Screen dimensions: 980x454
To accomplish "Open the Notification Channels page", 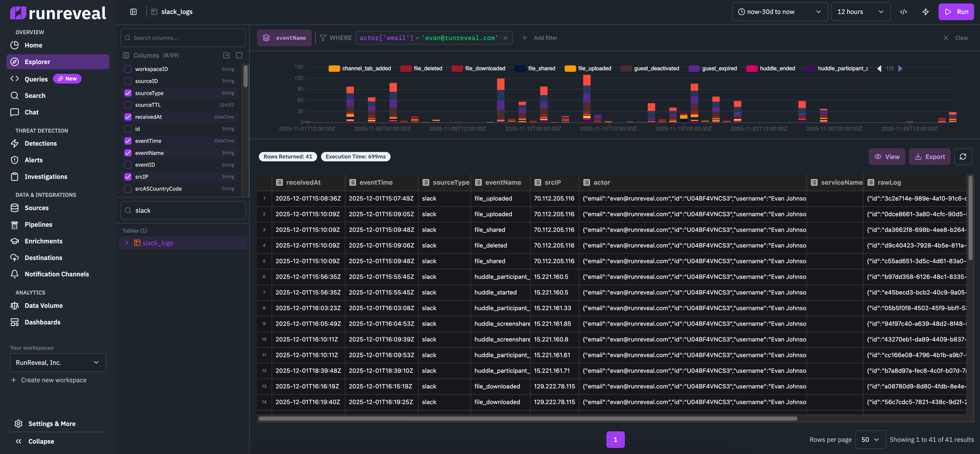I will tap(56, 274).
